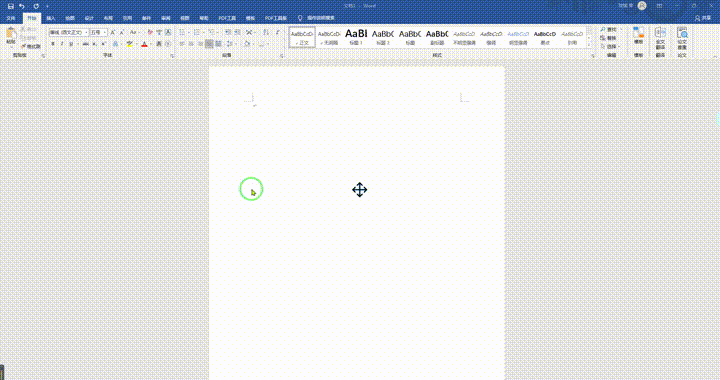The width and height of the screenshot is (720, 380).
Task: Click the red font color icon
Action: 144,44
